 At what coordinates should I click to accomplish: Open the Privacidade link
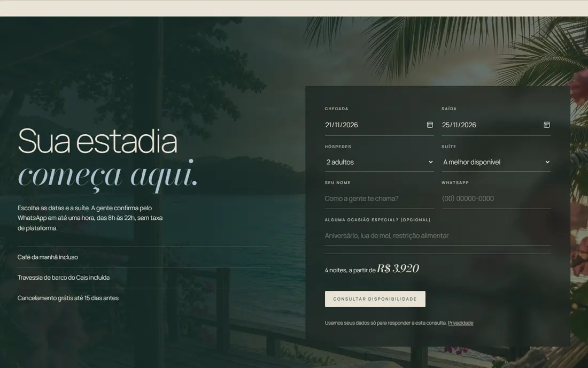point(460,323)
